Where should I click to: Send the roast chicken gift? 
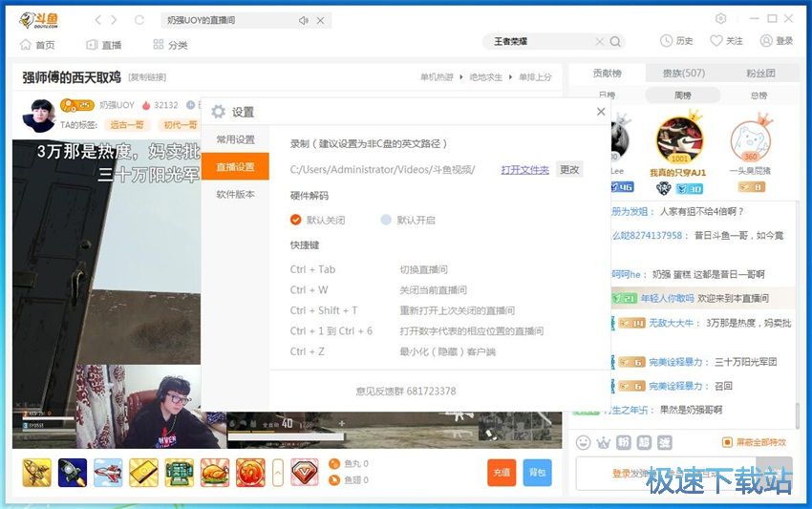click(x=214, y=473)
